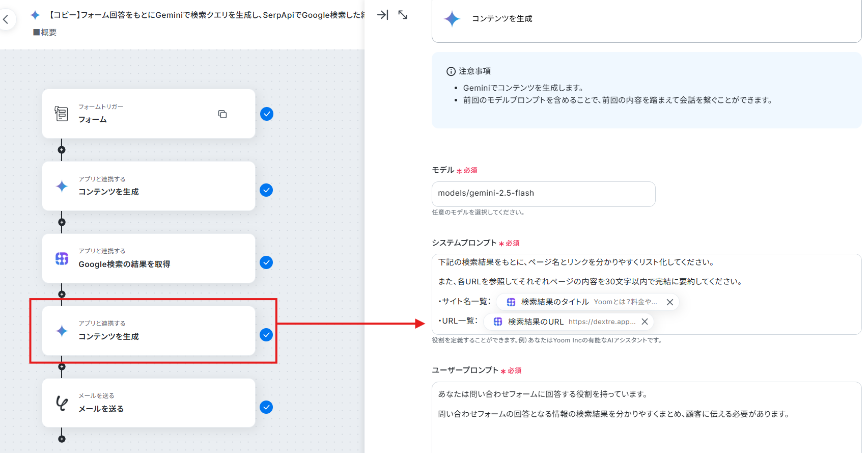Click into the システムプロンプト text area
The width and height of the screenshot is (868, 453).
click(x=646, y=294)
